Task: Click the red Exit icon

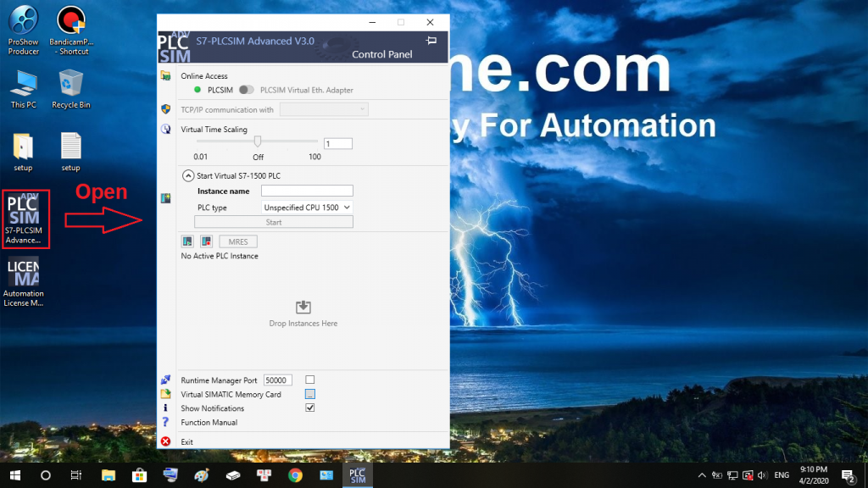Action: [x=165, y=441]
